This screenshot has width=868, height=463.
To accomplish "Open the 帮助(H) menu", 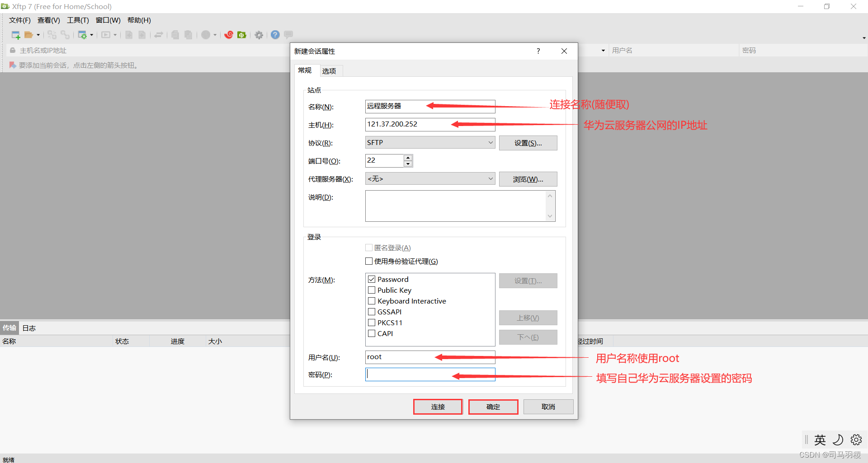I will (139, 20).
